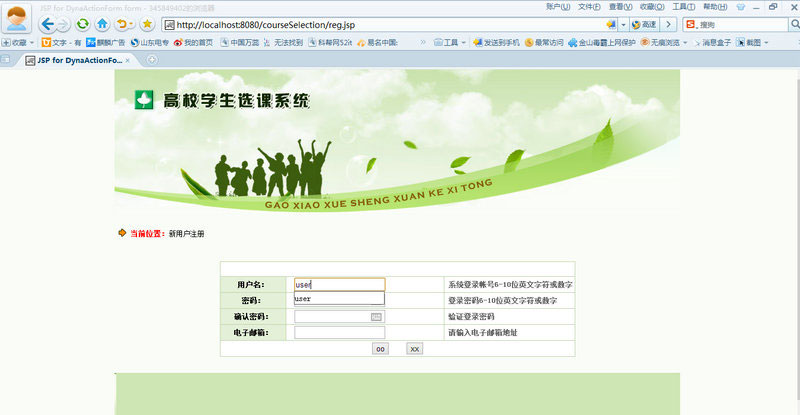Go to the home page via the house icon

point(103,24)
